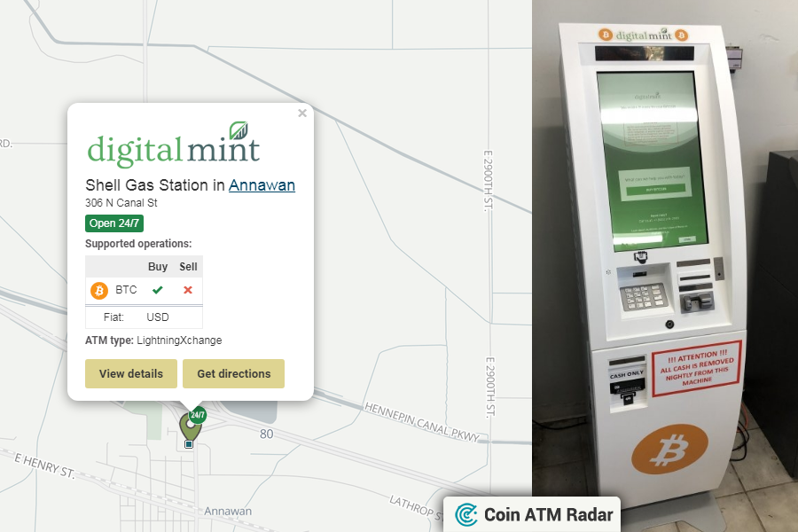Image resolution: width=798 pixels, height=532 pixels.
Task: Close the DigitalMint ATM info popup
Action: [x=302, y=113]
